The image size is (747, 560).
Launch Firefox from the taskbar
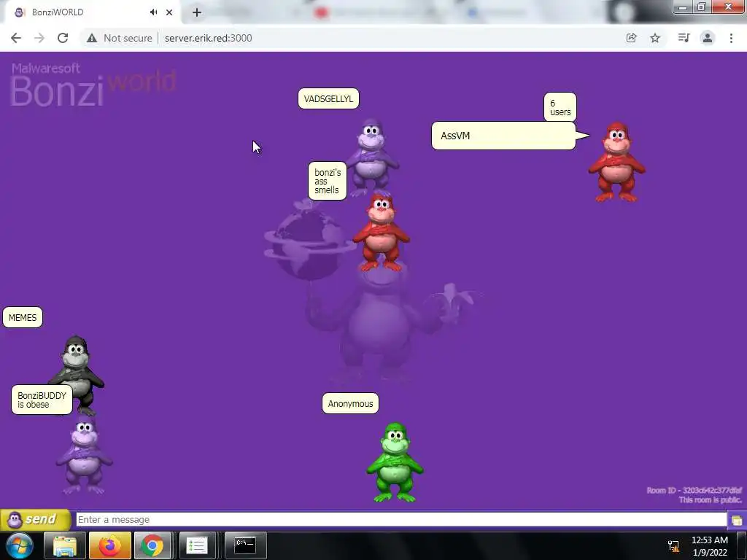(x=110, y=545)
